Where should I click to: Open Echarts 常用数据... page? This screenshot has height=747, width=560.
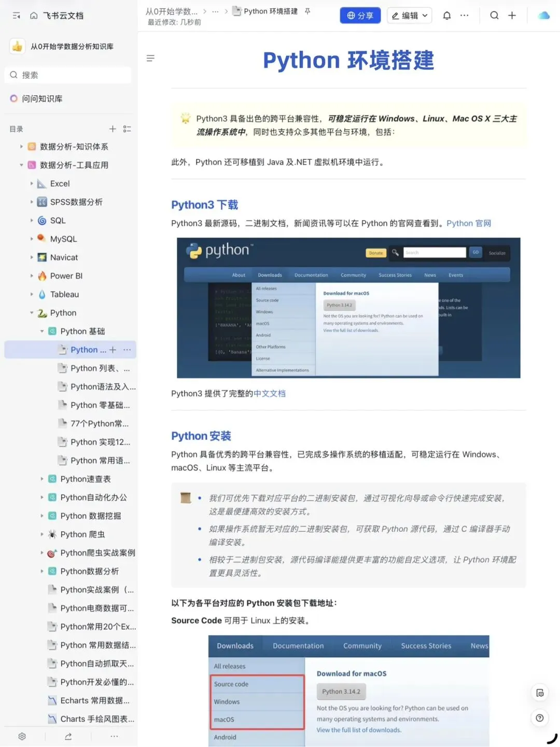click(x=95, y=700)
